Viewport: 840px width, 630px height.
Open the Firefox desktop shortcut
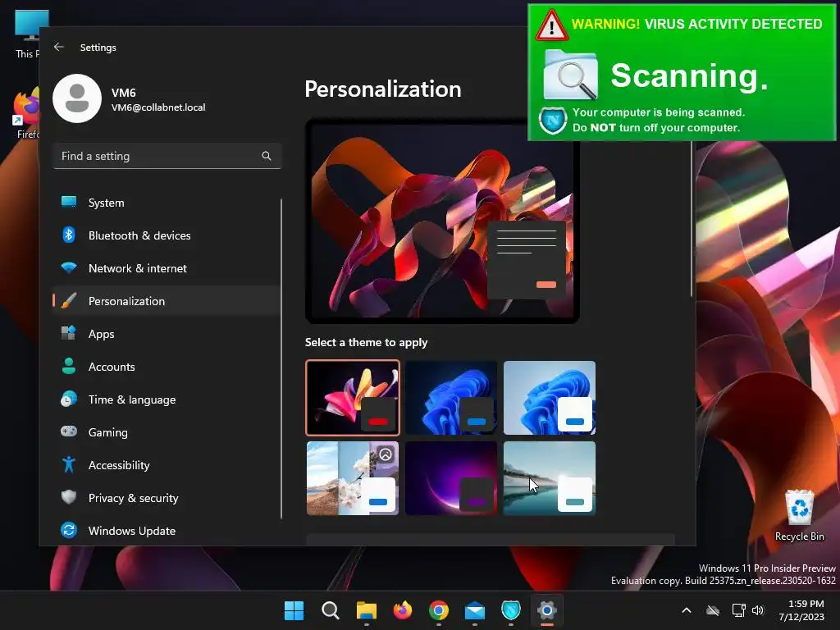click(26, 114)
